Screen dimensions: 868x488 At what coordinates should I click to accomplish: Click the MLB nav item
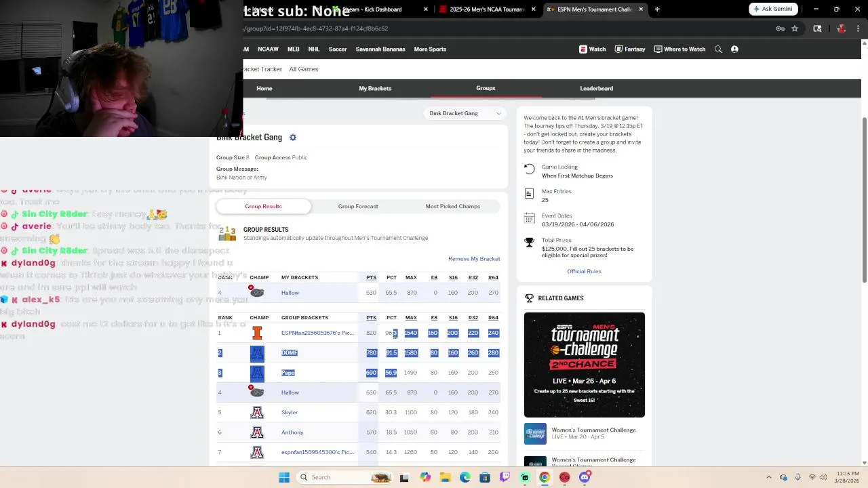click(x=294, y=49)
